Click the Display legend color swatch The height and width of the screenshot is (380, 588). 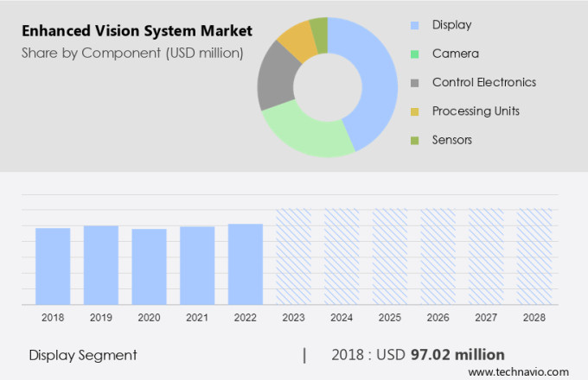click(416, 25)
